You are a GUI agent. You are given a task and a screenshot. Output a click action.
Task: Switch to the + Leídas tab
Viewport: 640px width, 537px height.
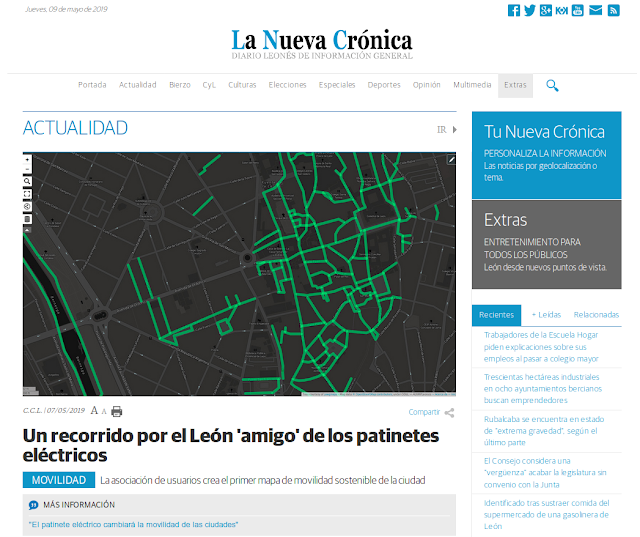coord(546,315)
